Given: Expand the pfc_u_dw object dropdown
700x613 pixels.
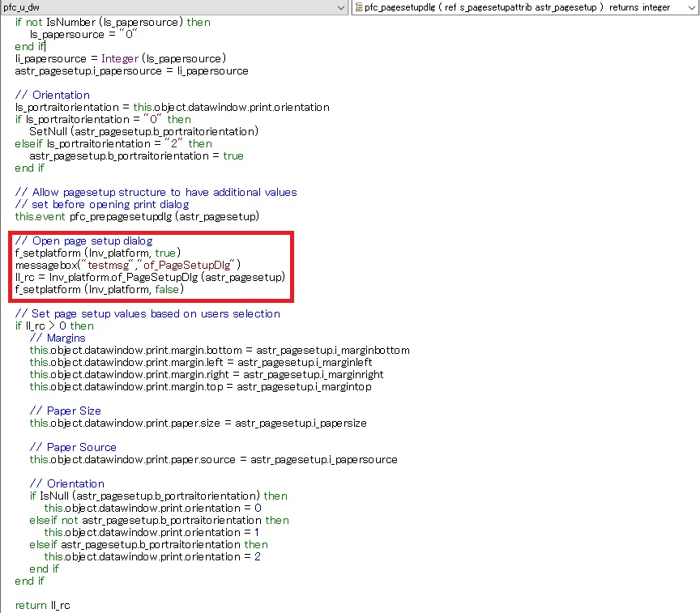Looking at the screenshot, I should (341, 7).
